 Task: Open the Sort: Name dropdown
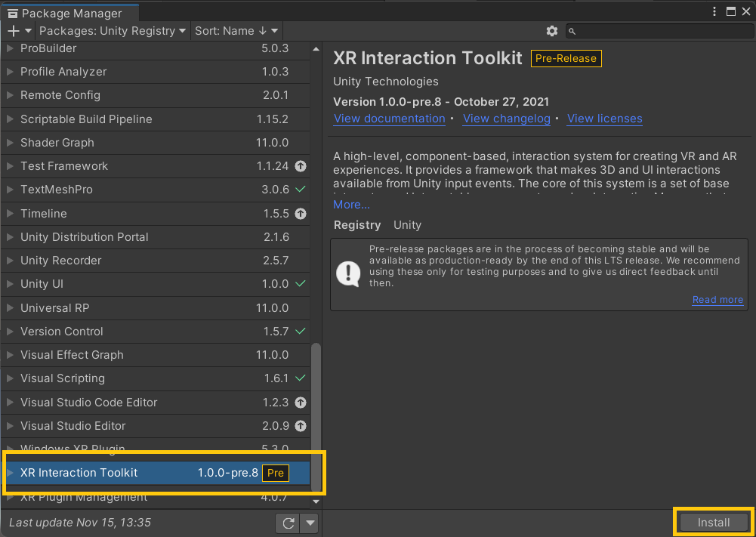pos(236,31)
